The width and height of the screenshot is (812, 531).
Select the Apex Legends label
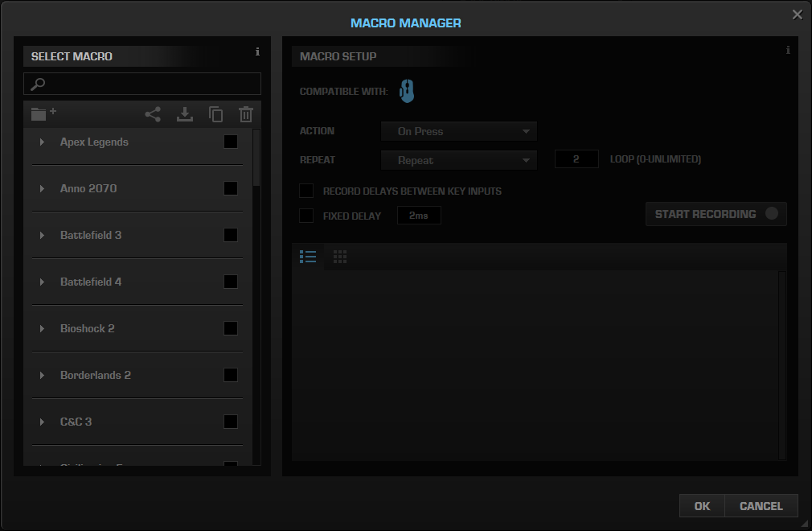click(x=94, y=142)
